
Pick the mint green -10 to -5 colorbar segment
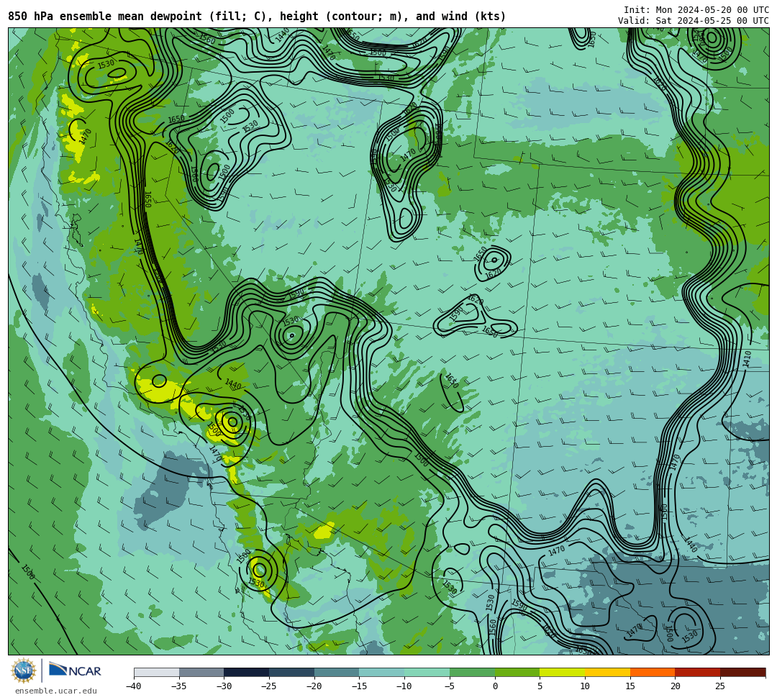tap(427, 672)
